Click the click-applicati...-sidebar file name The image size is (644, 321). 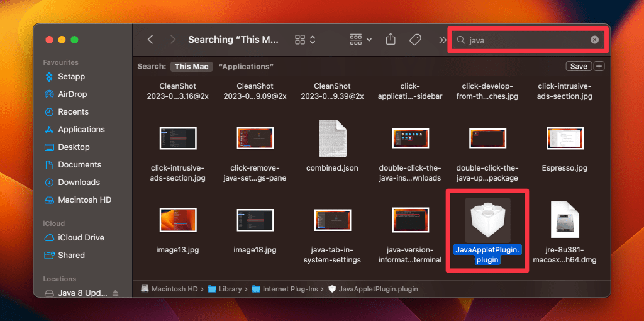[x=410, y=91]
